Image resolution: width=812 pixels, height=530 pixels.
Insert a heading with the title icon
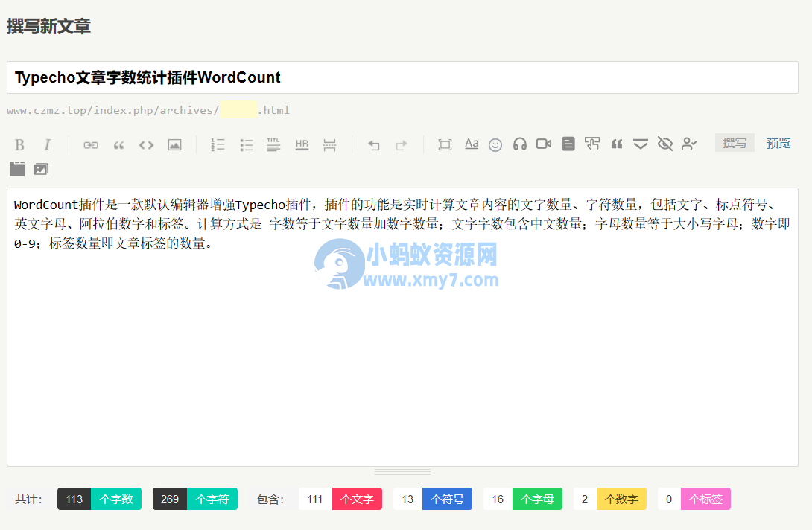pos(273,145)
